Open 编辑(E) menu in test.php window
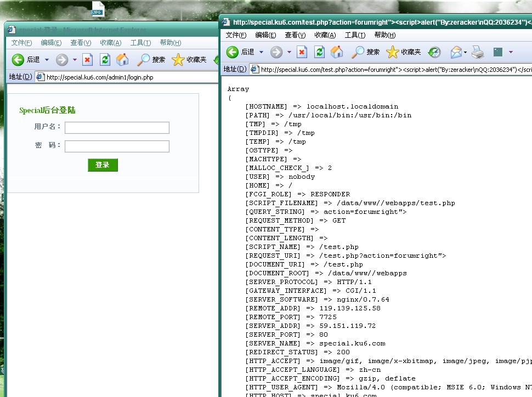The image size is (532, 397). point(265,35)
